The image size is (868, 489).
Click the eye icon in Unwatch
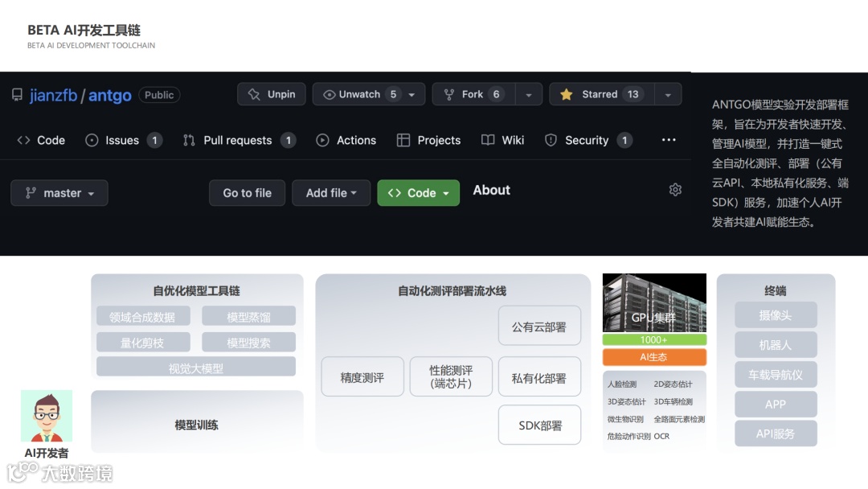tap(329, 95)
